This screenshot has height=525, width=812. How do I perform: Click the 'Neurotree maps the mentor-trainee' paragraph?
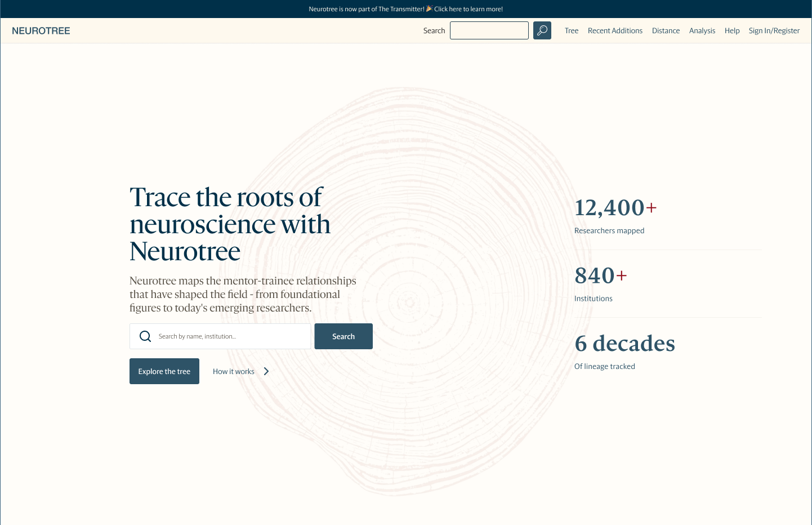[x=243, y=294]
